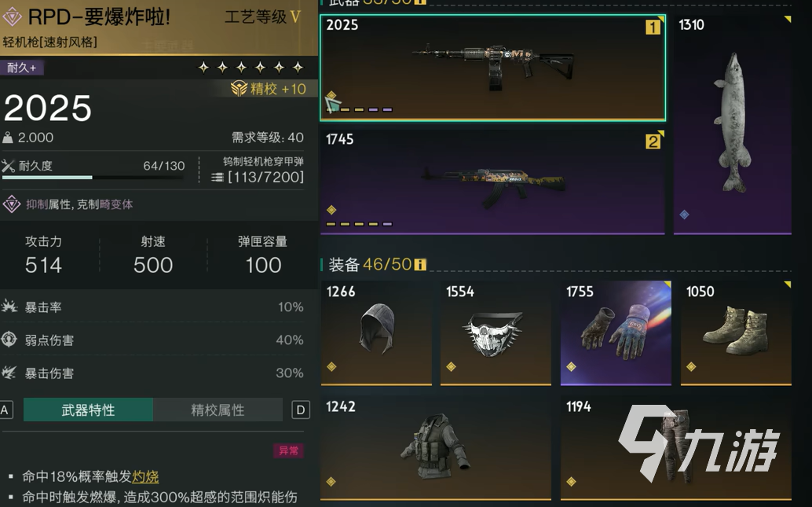This screenshot has width=812, height=507.
Task: Click the 精校 +10 calibration badge
Action: [x=269, y=89]
